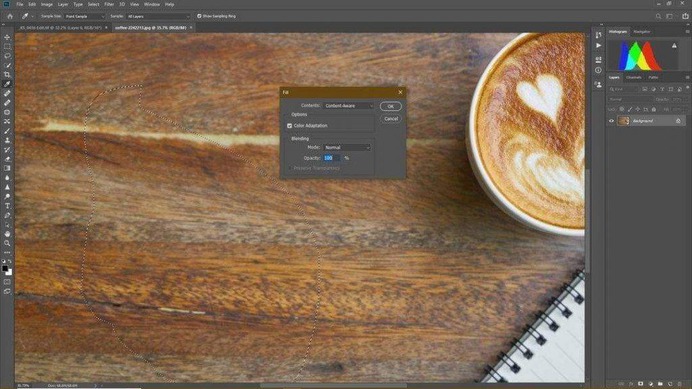The image size is (692, 389).
Task: Click OK in the Fill dialog
Action: (x=391, y=106)
